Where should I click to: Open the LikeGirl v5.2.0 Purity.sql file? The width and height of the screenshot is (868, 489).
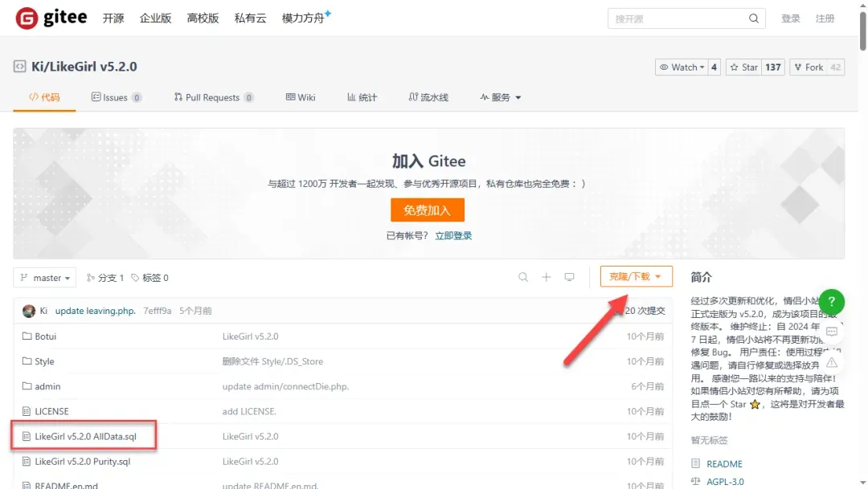[83, 462]
